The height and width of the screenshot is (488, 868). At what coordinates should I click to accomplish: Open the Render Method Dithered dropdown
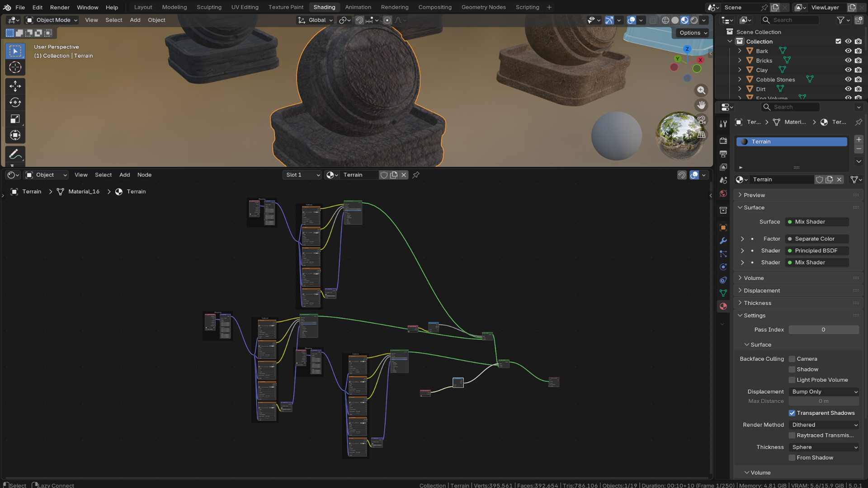[x=824, y=425]
